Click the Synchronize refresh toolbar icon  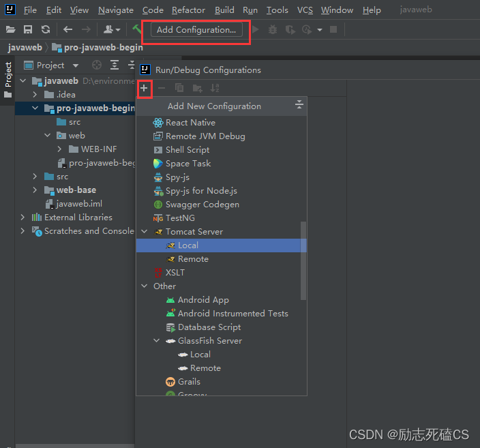pyautogui.click(x=46, y=29)
